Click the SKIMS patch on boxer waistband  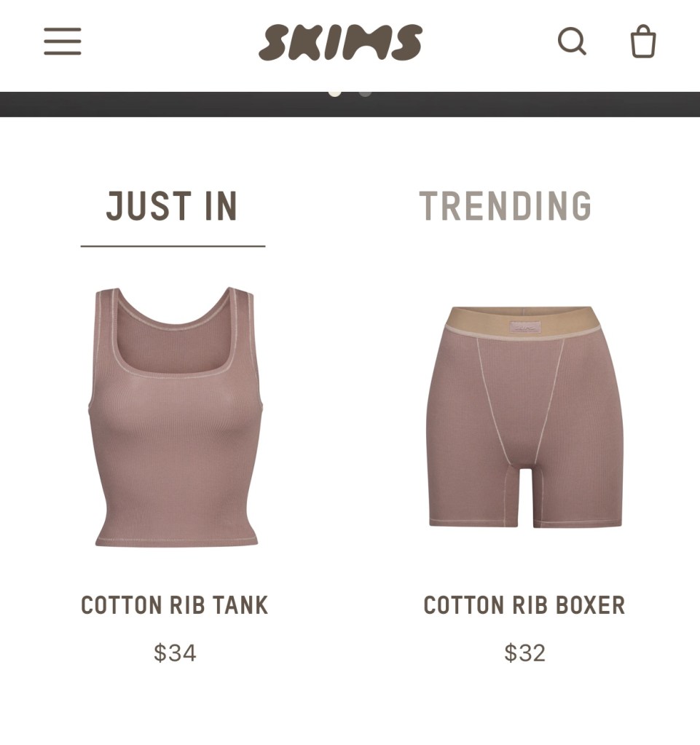pos(524,327)
